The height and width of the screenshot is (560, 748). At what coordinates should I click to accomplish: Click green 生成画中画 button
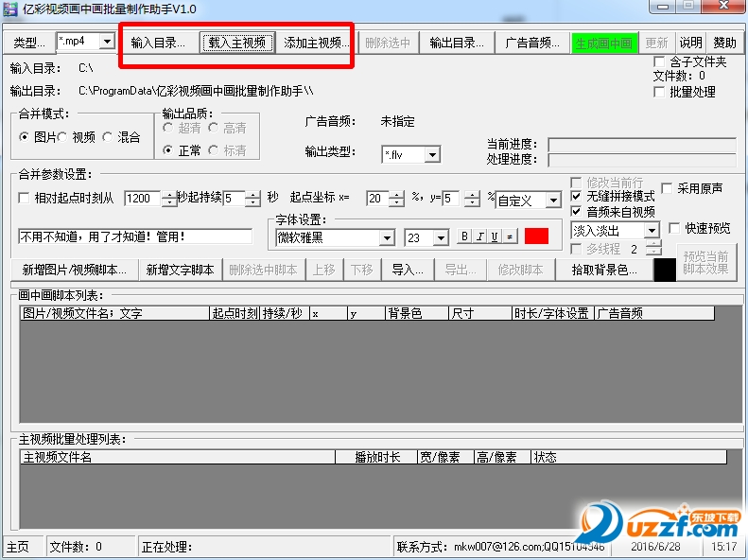604,44
